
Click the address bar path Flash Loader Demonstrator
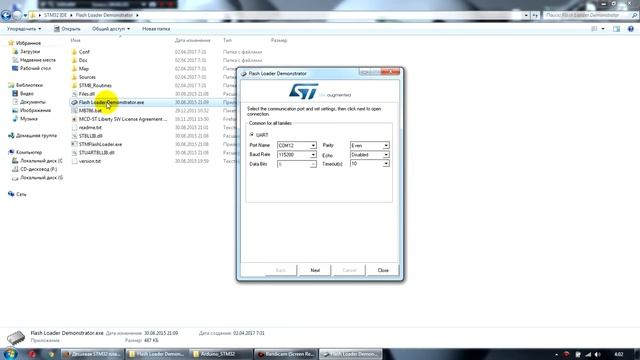[104, 16]
